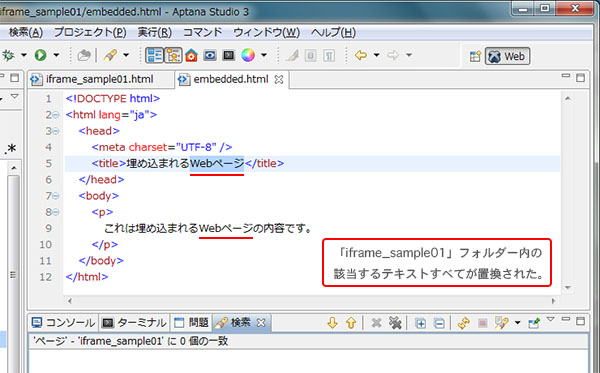Image resolution: width=600 pixels, height=373 pixels.
Task: Switch to the 問題 tab
Action: [x=191, y=323]
